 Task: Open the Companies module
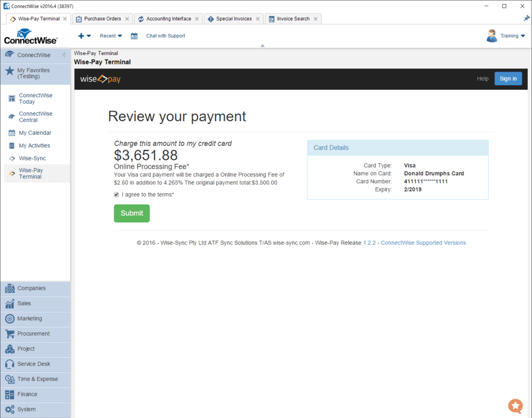tap(35, 288)
